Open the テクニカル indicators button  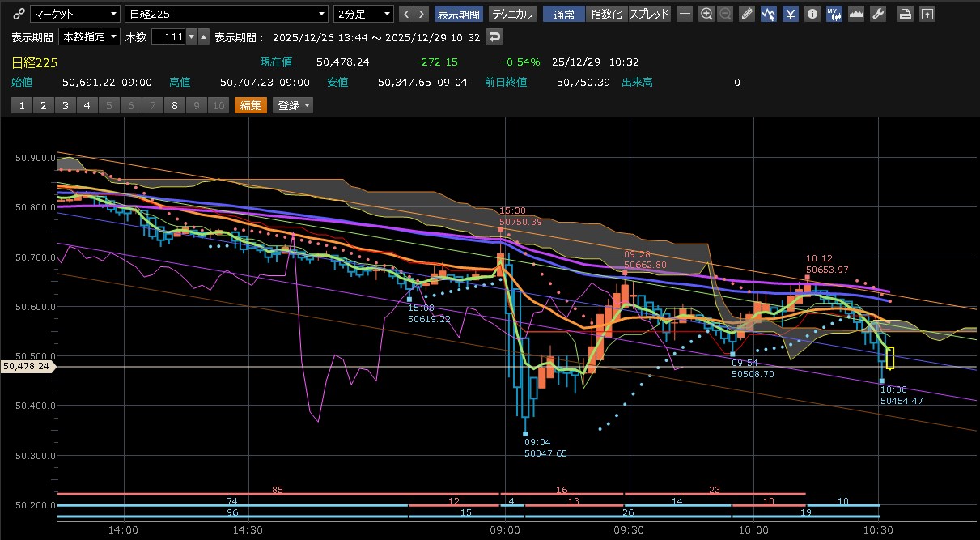(512, 14)
